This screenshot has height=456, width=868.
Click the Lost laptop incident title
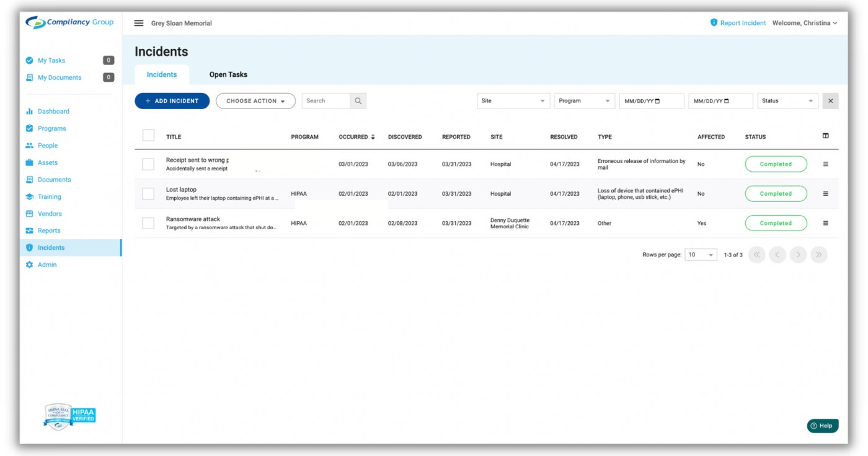pos(181,190)
